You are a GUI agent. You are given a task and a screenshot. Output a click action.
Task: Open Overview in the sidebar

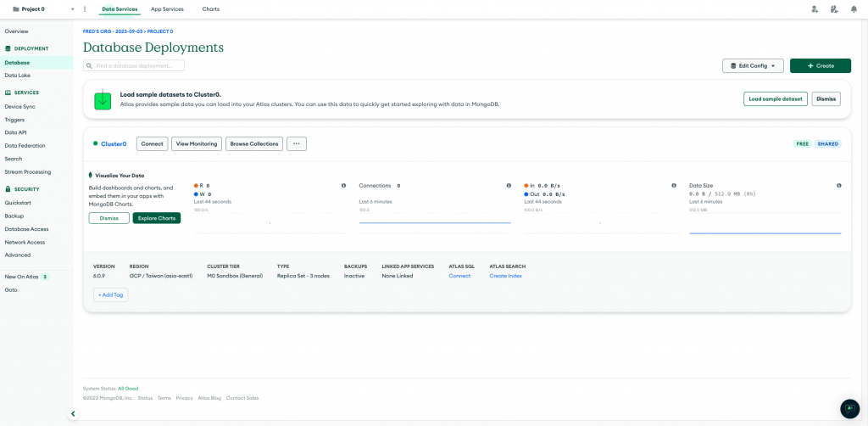(x=17, y=31)
